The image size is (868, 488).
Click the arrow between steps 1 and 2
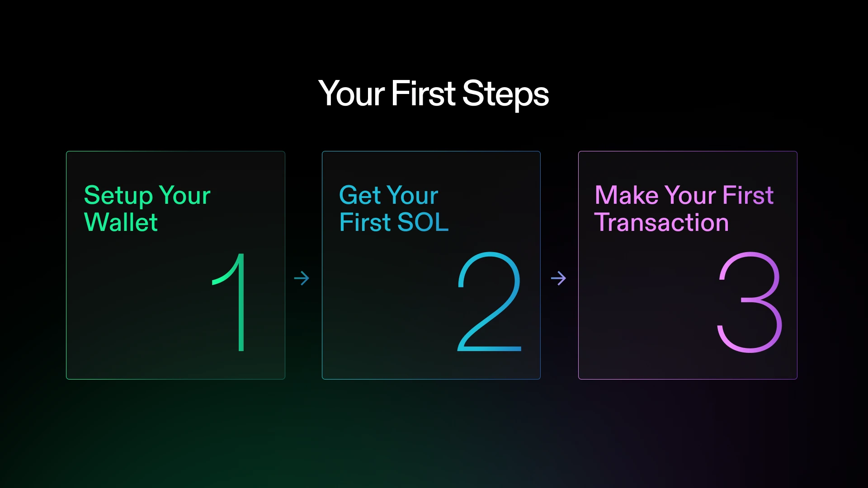pos(302,278)
